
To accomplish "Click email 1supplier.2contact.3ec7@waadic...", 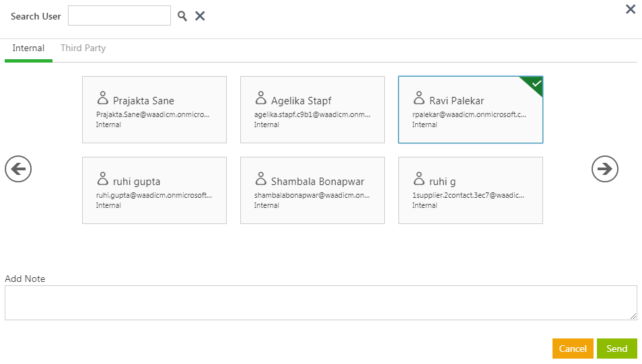I will tap(468, 195).
